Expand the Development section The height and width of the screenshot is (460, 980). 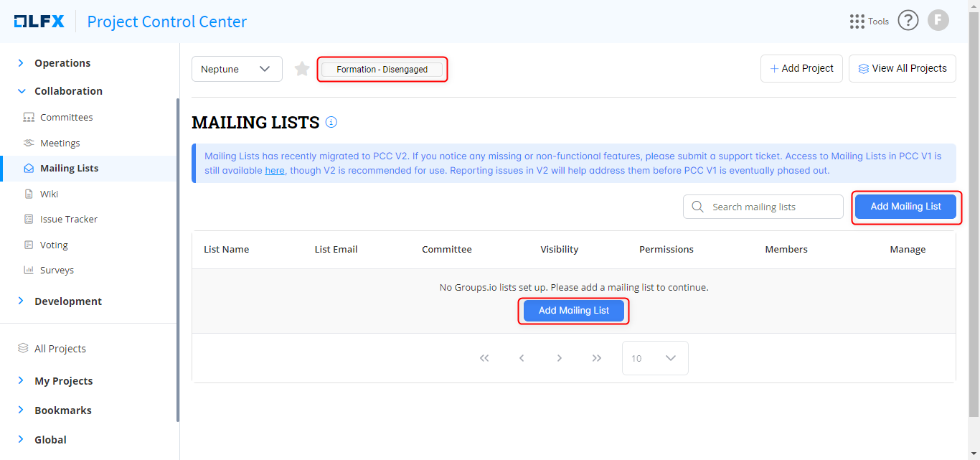coord(67,301)
